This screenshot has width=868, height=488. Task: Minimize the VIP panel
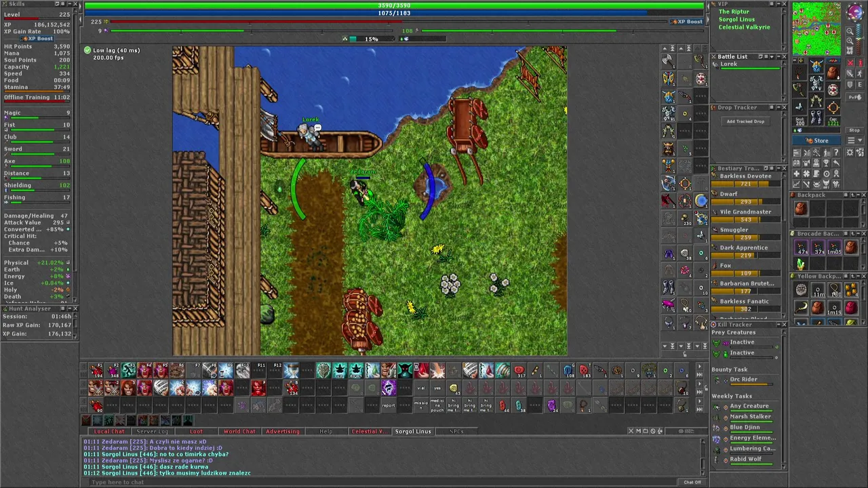777,4
